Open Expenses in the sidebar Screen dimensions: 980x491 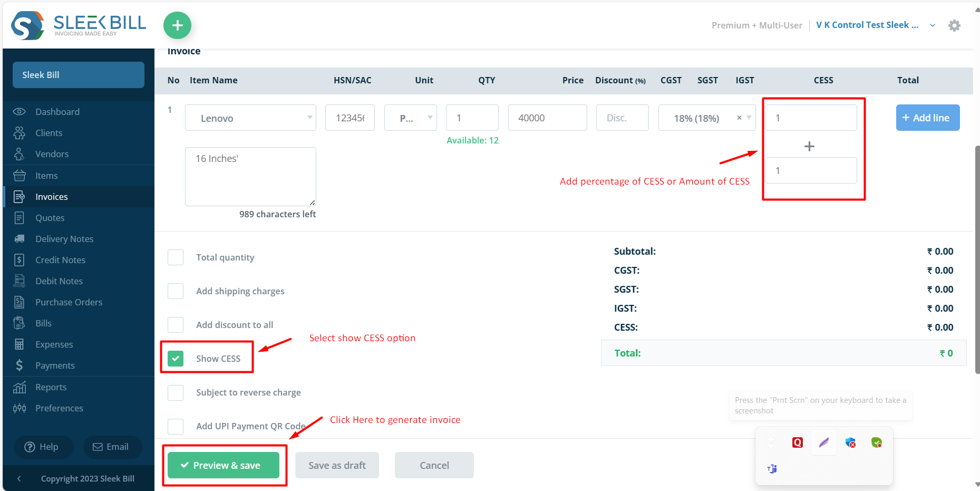pos(54,344)
